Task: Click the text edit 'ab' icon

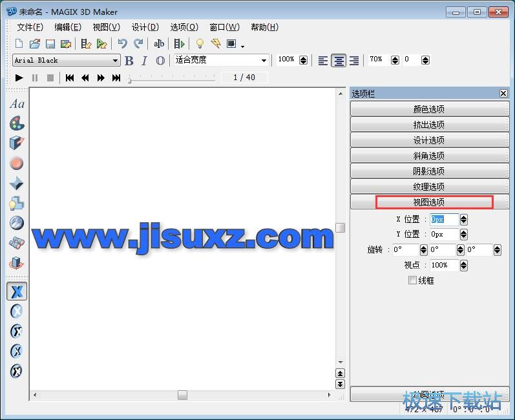Action: click(x=159, y=43)
